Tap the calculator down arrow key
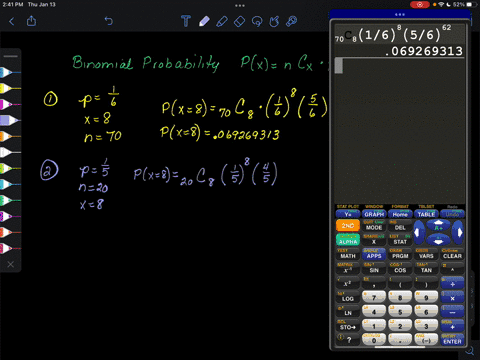The height and width of the screenshot is (360, 480). click(439, 240)
